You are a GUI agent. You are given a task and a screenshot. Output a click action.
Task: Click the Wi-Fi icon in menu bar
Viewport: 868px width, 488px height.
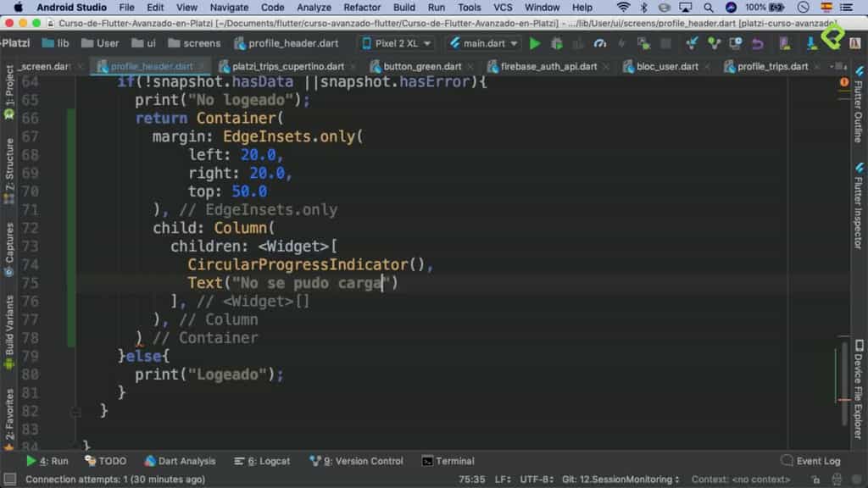point(623,7)
